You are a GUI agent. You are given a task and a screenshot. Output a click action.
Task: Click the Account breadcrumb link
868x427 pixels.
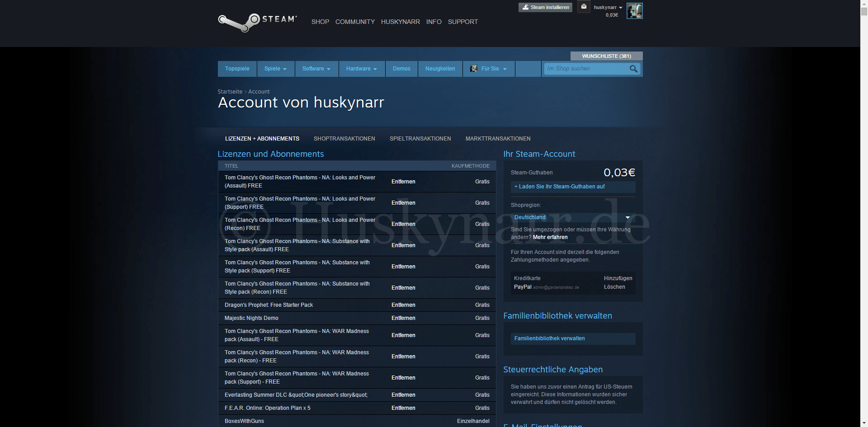point(259,92)
